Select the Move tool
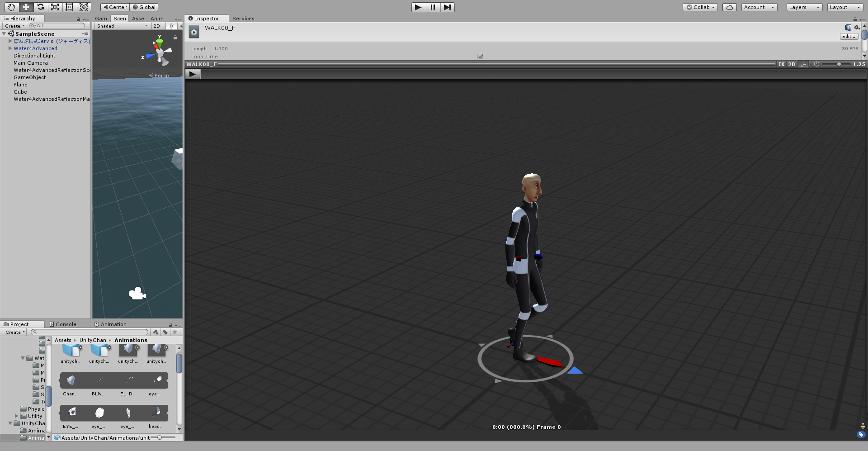The width and height of the screenshot is (868, 451). click(x=26, y=7)
